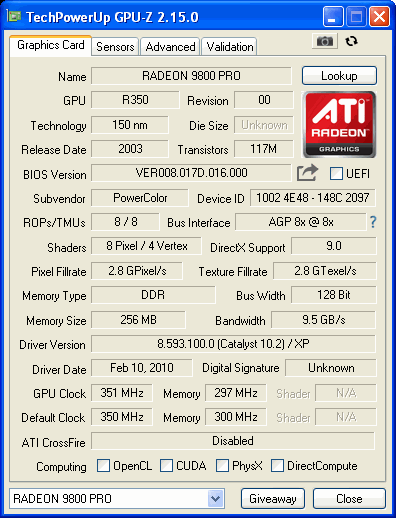
Task: Click the Close button at the bottom
Action: click(349, 499)
